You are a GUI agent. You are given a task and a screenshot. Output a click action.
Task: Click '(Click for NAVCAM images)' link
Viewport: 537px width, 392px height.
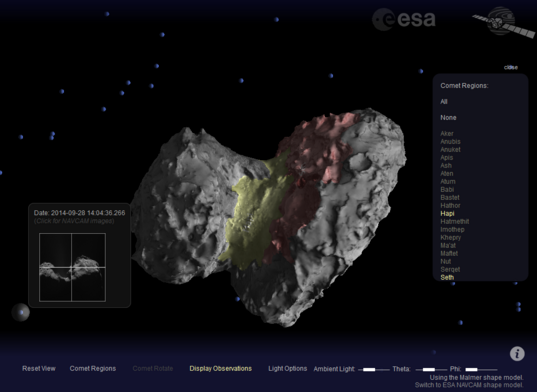click(74, 221)
